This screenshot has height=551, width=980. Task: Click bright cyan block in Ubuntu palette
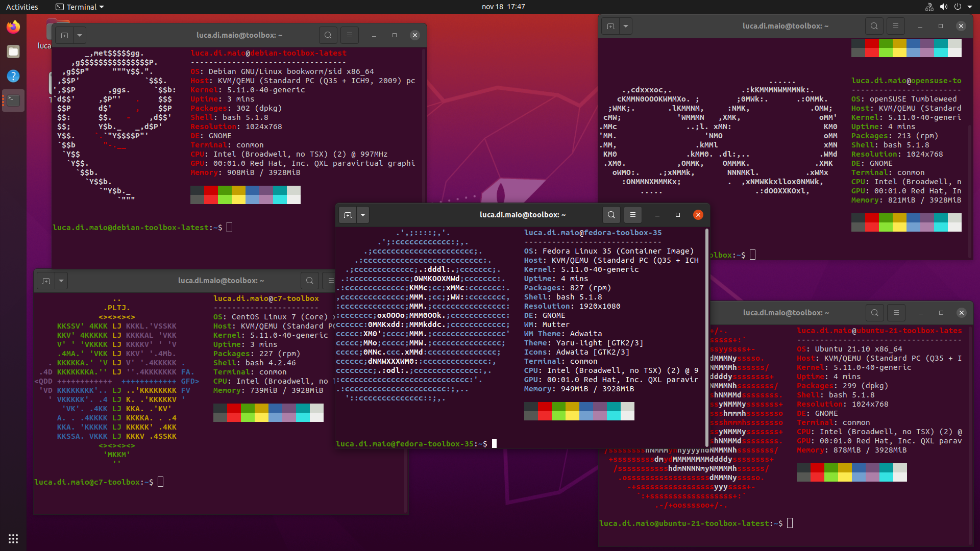[886, 477]
